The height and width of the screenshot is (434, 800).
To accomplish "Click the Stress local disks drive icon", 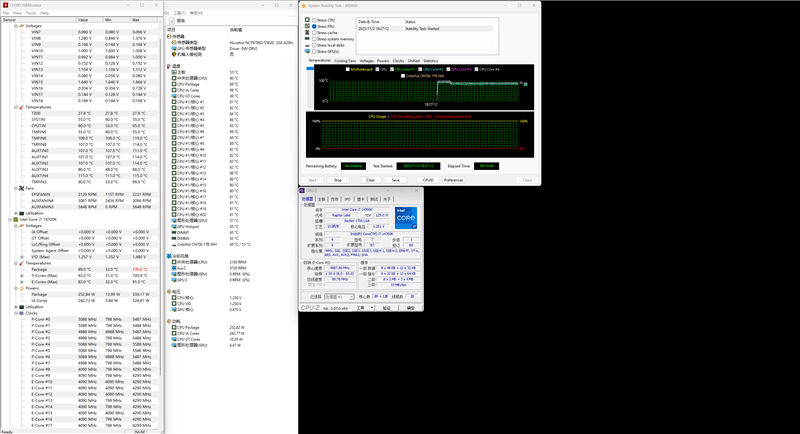I will [307, 45].
